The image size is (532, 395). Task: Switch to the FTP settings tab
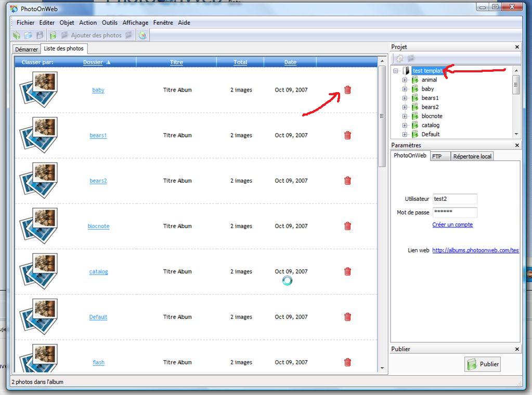coord(437,156)
